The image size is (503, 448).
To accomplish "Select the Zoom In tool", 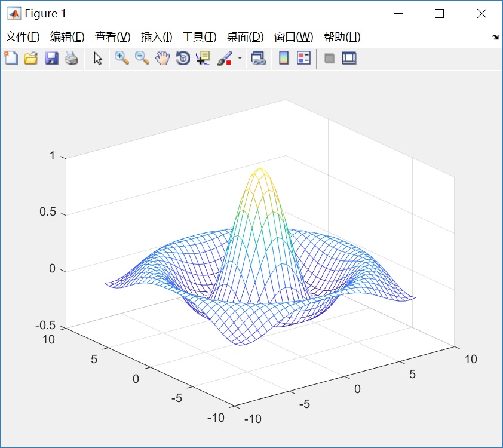I will (121, 58).
